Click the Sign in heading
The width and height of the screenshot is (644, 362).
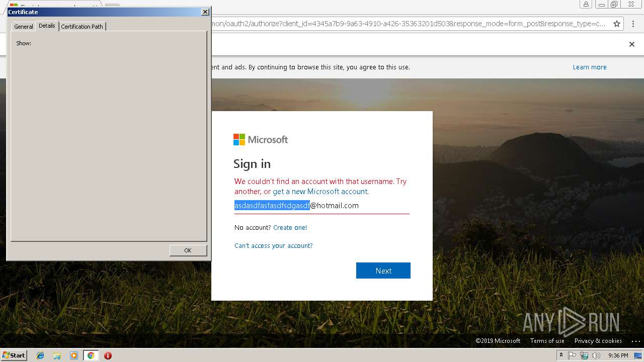pyautogui.click(x=252, y=164)
